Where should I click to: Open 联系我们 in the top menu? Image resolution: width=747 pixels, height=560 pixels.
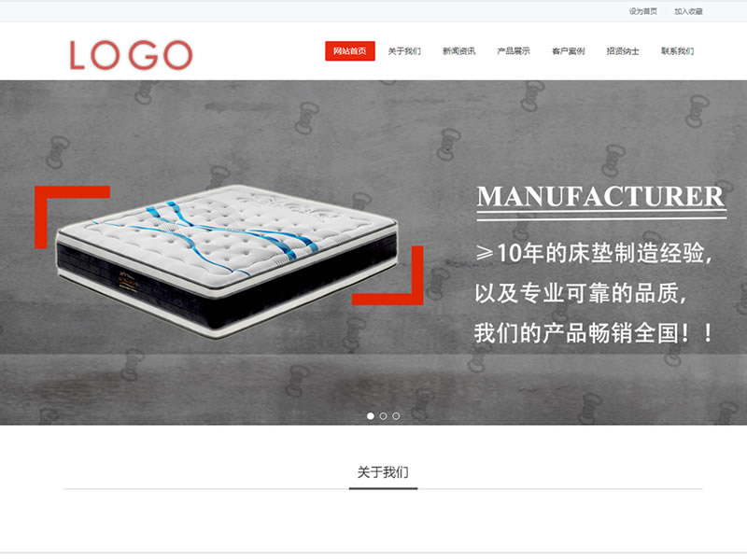coord(677,51)
